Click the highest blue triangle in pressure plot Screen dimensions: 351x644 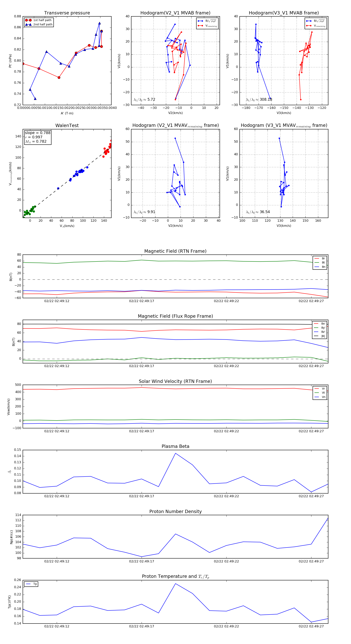pyautogui.click(x=99, y=23)
